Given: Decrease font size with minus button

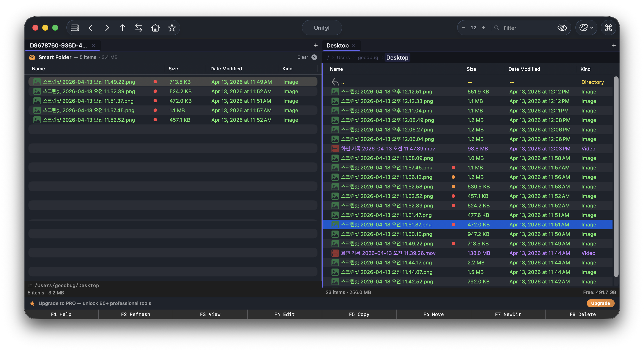Looking at the screenshot, I should 463,28.
